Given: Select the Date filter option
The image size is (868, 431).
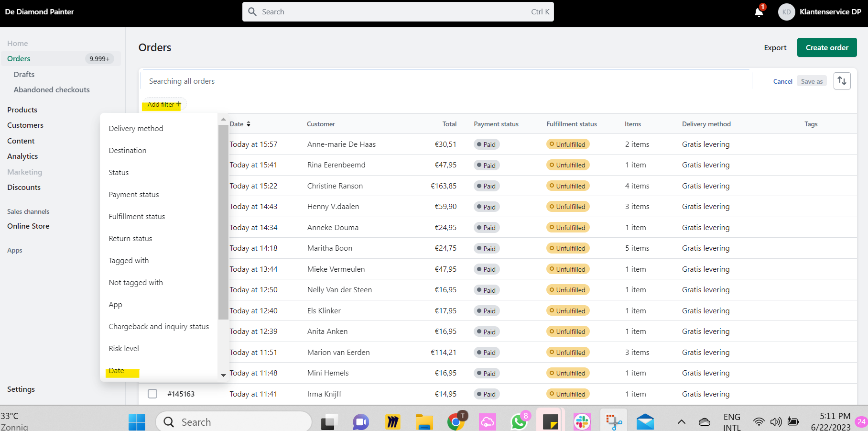Looking at the screenshot, I should (117, 371).
